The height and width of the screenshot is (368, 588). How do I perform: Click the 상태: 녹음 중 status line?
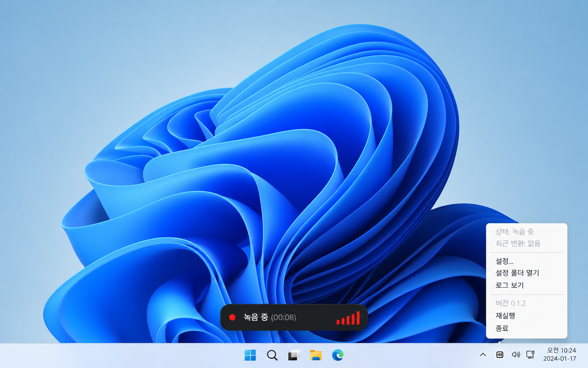(515, 232)
